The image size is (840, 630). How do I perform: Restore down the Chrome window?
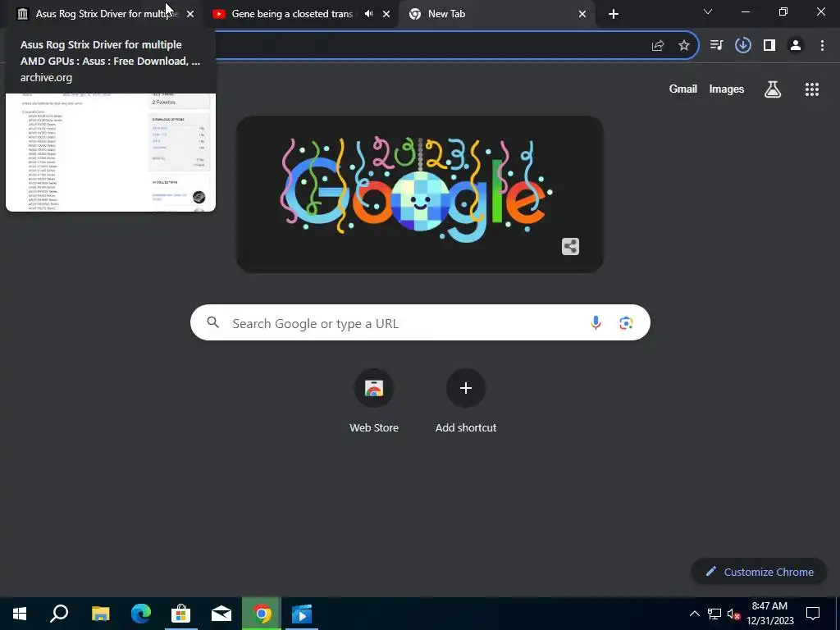click(783, 11)
